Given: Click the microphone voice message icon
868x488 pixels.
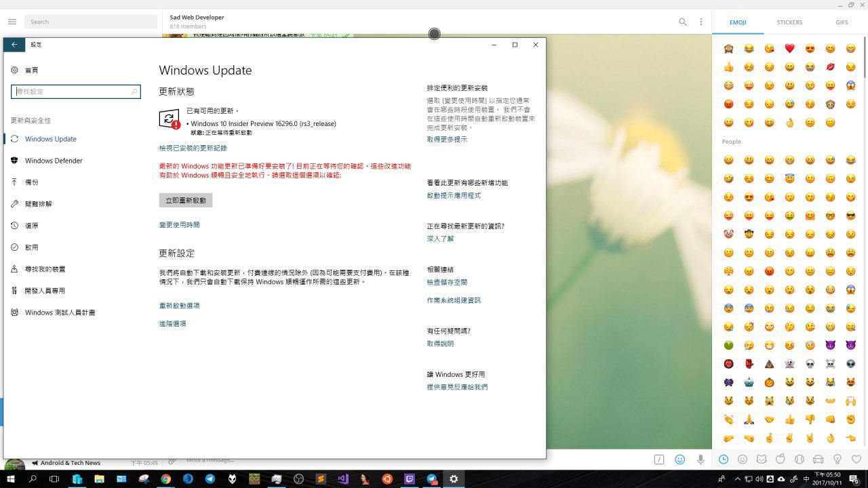Looking at the screenshot, I should pos(701,460).
